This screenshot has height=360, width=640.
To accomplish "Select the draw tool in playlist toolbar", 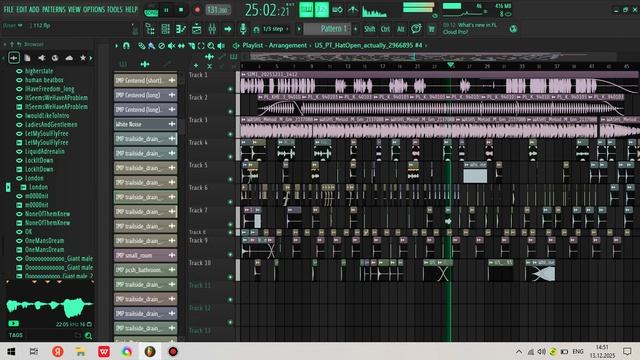I will (x=142, y=46).
